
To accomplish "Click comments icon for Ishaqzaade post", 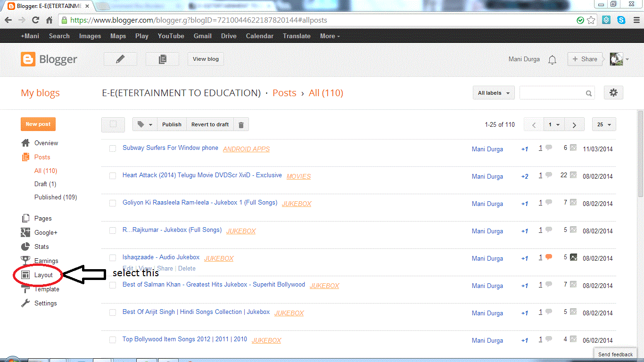I will (x=549, y=257).
